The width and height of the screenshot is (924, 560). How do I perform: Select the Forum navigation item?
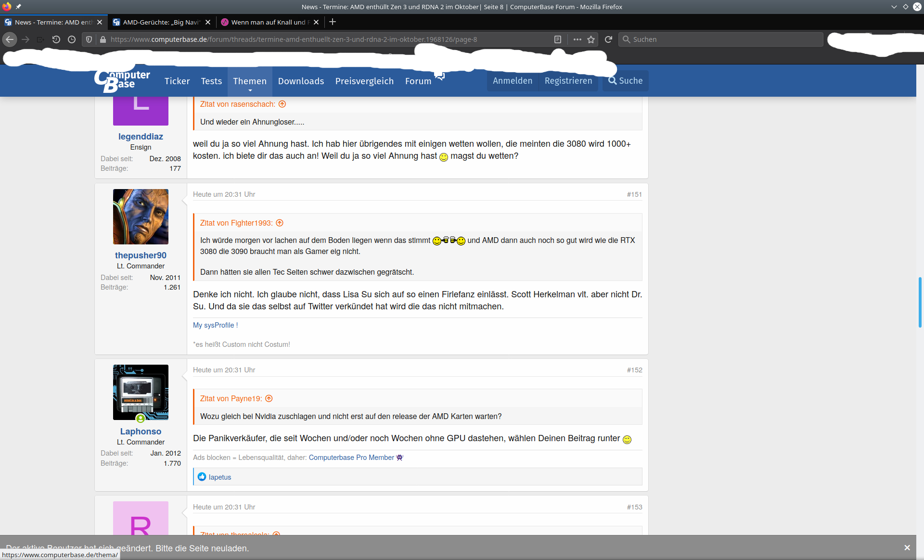click(x=417, y=81)
